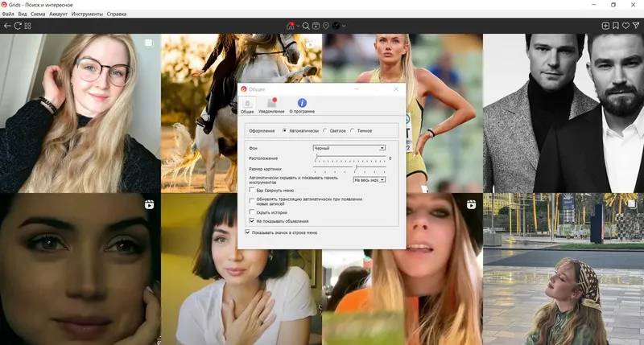Switch to the grid view icon
The height and width of the screenshot is (345, 644).
point(27,26)
